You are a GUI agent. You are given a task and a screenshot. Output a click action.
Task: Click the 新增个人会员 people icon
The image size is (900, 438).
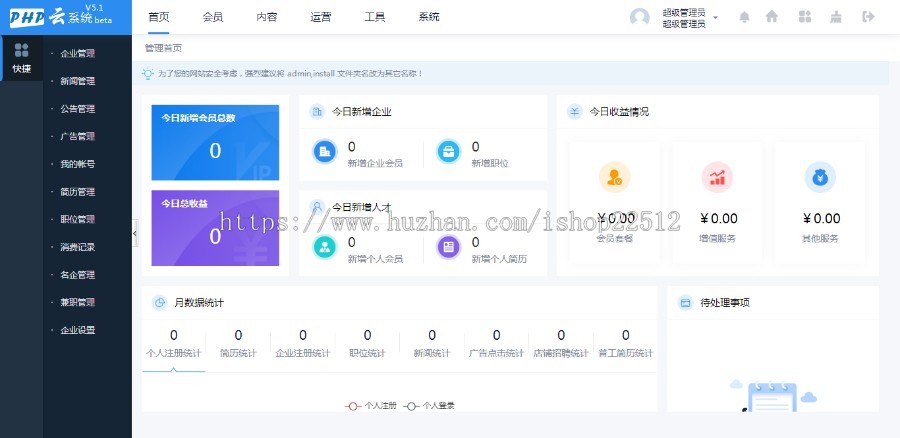click(x=325, y=247)
